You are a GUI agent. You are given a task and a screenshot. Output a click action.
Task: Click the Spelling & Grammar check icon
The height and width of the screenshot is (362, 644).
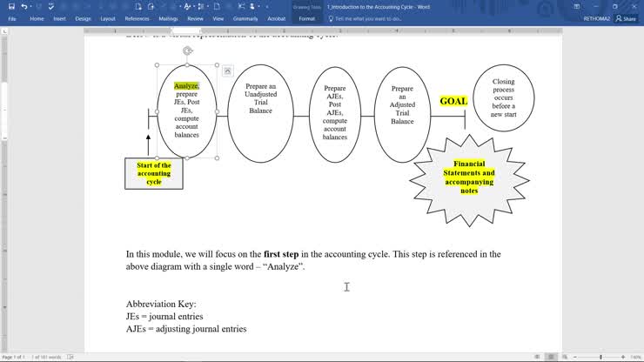coord(51,7)
